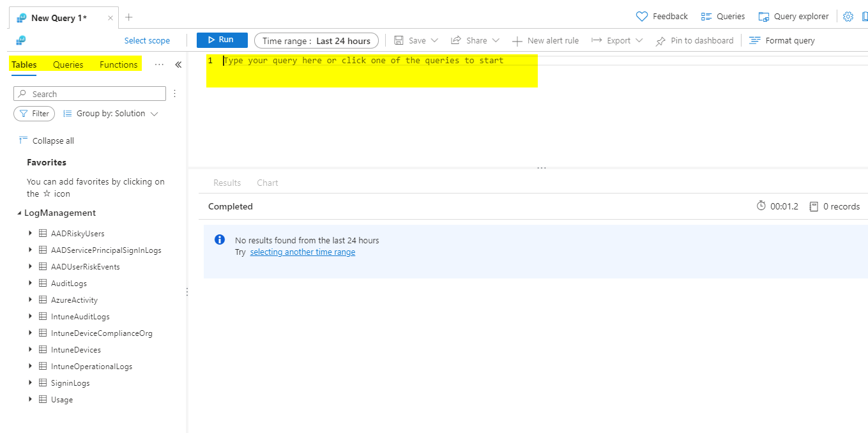The image size is (868, 433).
Task: Switch to the Functions tab
Action: click(x=118, y=65)
